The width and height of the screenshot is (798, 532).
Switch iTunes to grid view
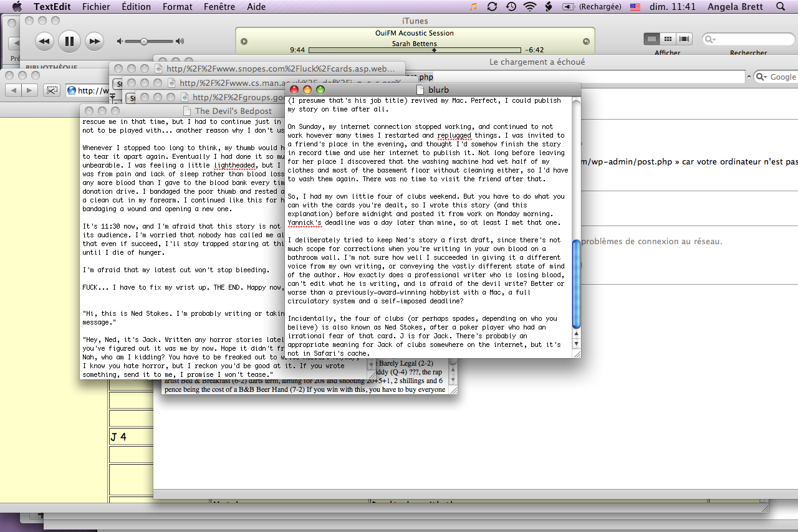pos(668,39)
